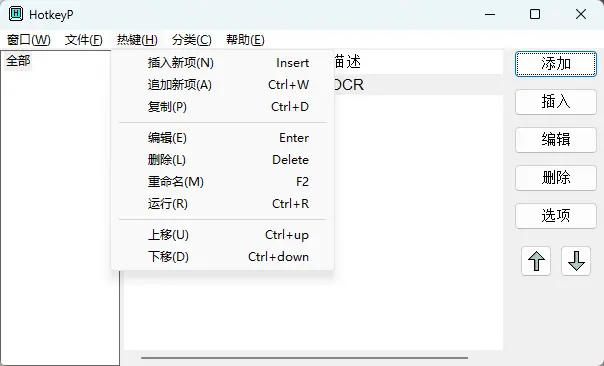Screen dimensions: 604x366
Task: Select 下移(D) menu entry
Action: pos(222,257)
